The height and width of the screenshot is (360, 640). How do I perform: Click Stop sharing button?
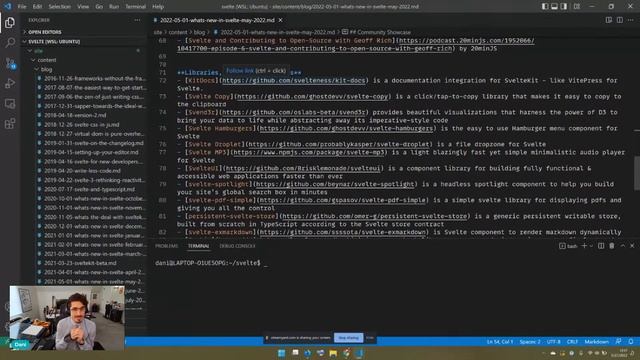point(348,338)
